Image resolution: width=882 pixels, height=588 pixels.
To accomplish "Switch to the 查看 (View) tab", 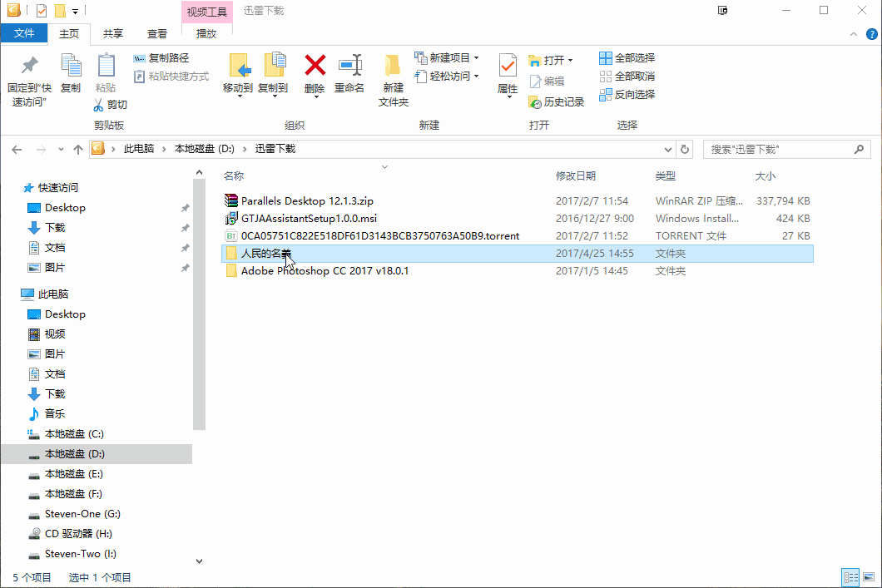I will click(158, 34).
